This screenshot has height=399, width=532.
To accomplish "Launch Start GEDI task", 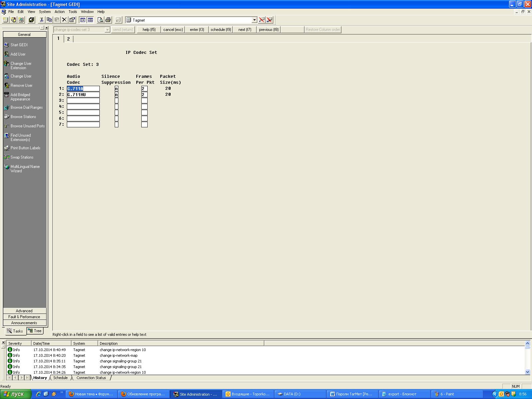I will click(19, 45).
